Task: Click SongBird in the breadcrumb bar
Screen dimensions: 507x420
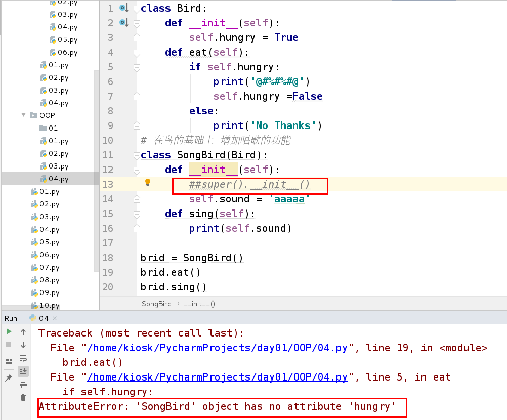Action: tap(156, 304)
